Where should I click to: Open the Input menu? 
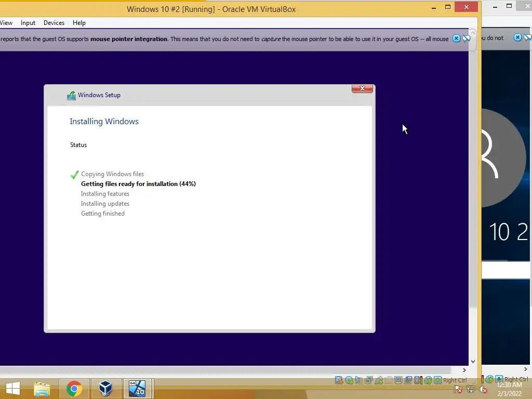pos(28,23)
